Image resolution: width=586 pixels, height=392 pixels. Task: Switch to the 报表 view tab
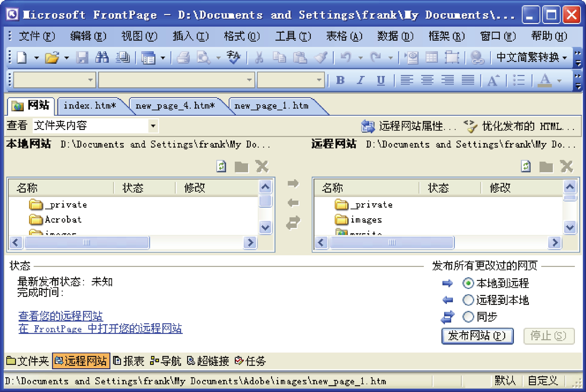[129, 361]
